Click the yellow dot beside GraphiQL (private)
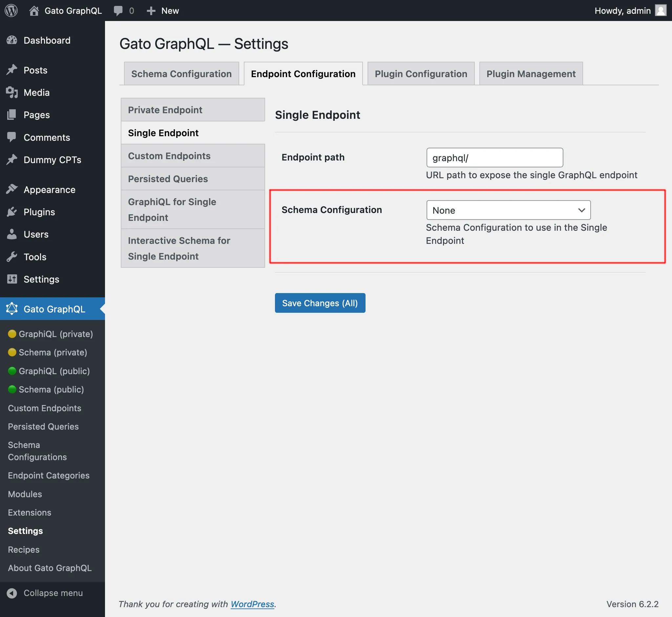The height and width of the screenshot is (617, 672). (12, 334)
